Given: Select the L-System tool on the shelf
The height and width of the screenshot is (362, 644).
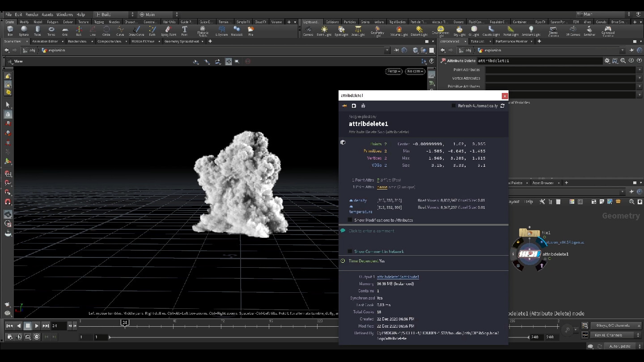Looking at the screenshot, I should coord(222,30).
